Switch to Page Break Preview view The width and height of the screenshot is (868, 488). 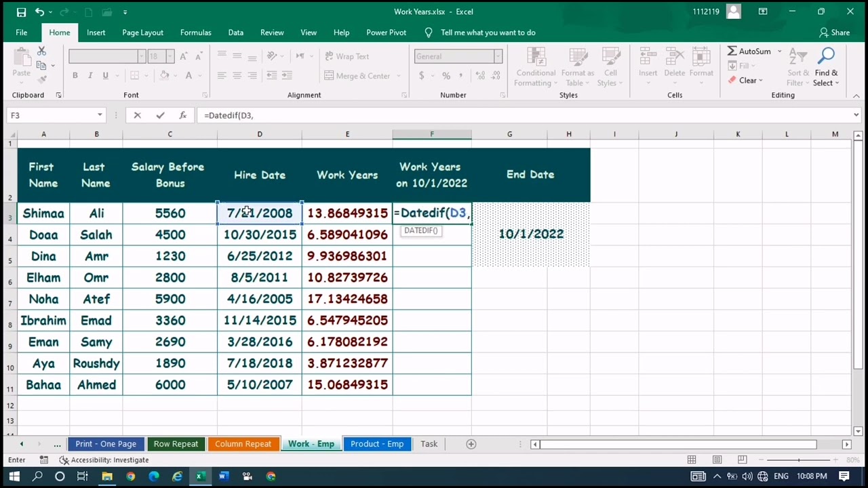(742, 460)
